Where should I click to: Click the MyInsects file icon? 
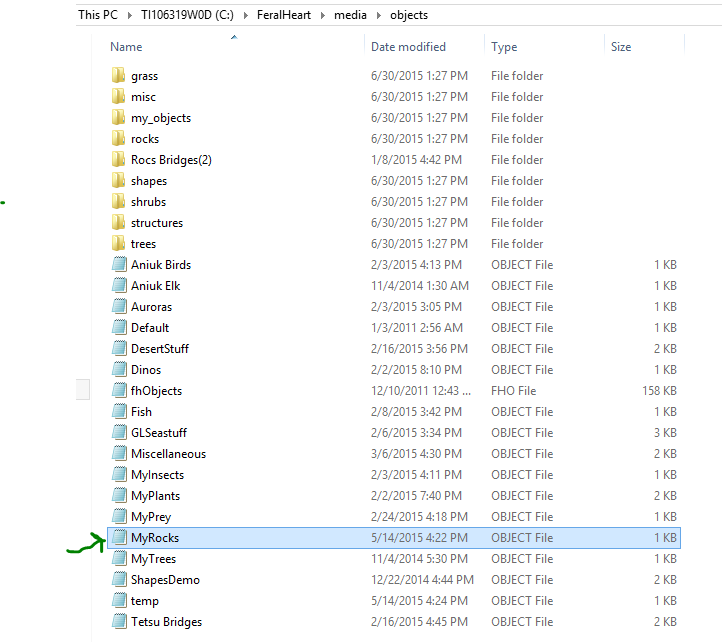[x=119, y=474]
